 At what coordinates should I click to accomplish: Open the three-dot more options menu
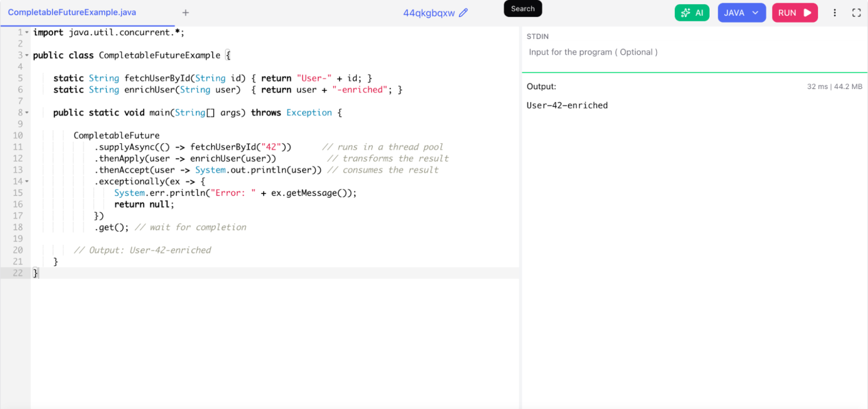[x=834, y=12]
